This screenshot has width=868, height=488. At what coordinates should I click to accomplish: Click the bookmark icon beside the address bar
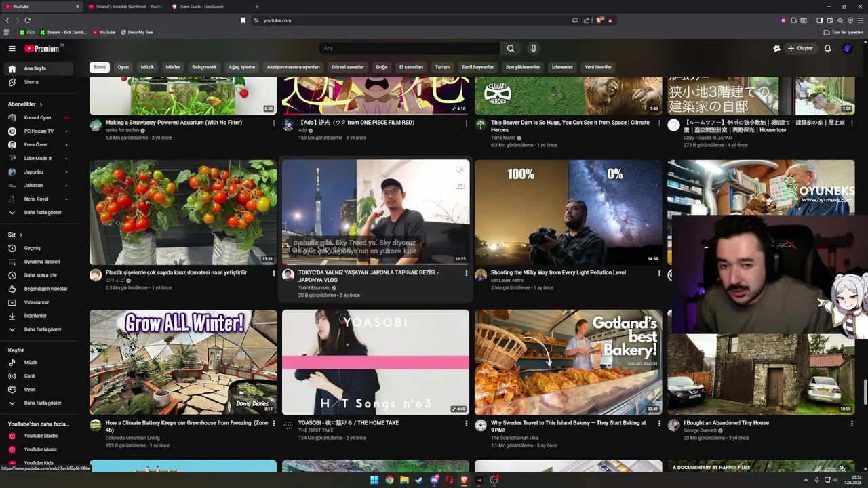243,20
